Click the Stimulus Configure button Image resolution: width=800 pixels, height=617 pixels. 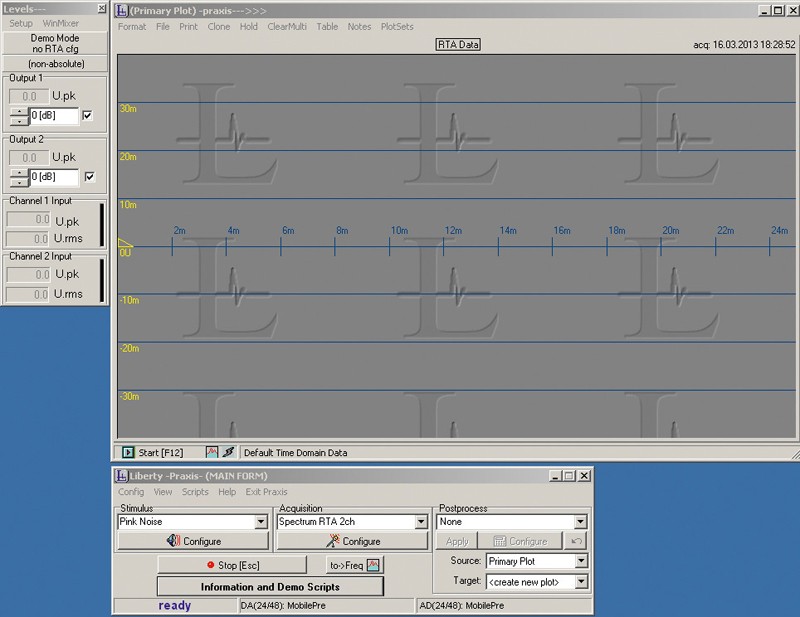193,541
